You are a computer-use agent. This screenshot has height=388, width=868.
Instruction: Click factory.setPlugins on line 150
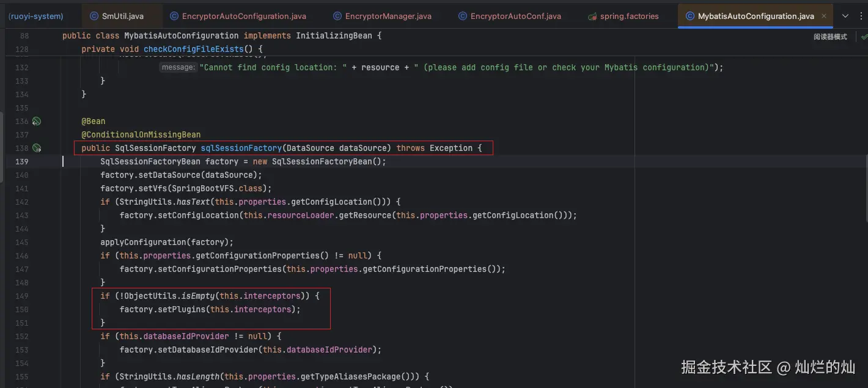point(163,309)
